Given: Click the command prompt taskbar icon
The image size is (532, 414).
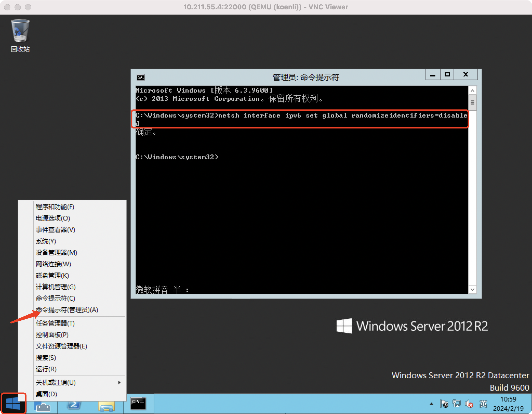Looking at the screenshot, I should [x=138, y=404].
